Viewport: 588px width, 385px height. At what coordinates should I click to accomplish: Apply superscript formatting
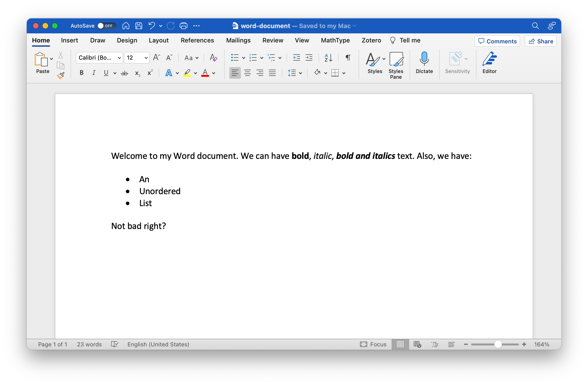pyautogui.click(x=150, y=73)
